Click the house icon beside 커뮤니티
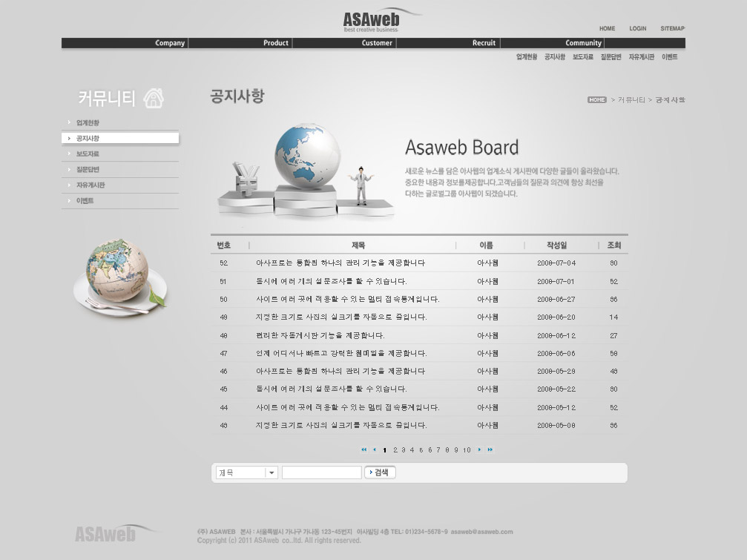The width and height of the screenshot is (747, 560). tap(154, 98)
